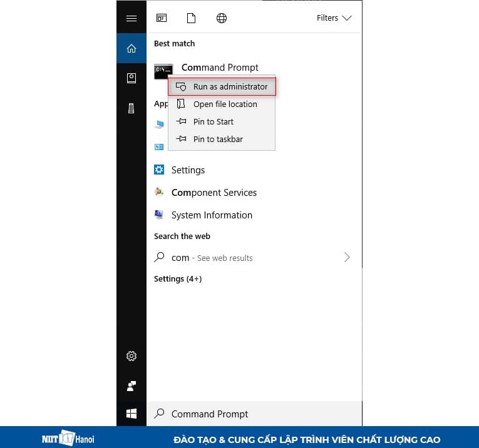Open the hamburger menu in the sidebar
Viewport: 479px width, 448px height.
pyautogui.click(x=131, y=18)
